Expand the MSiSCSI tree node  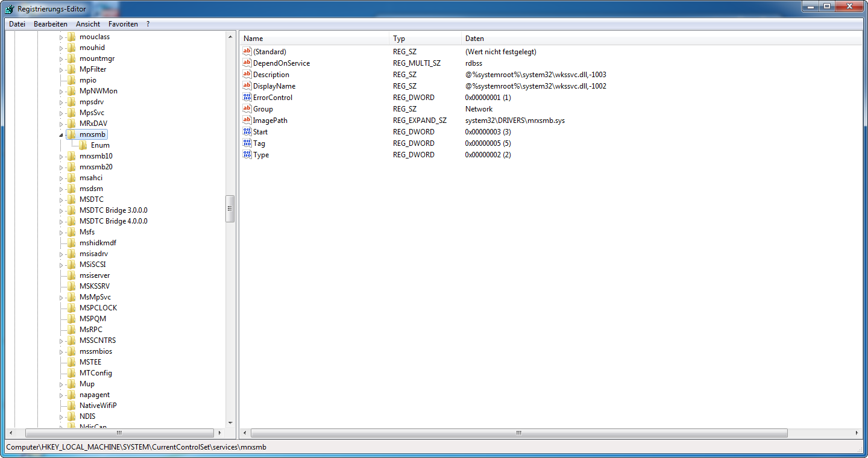(x=61, y=265)
